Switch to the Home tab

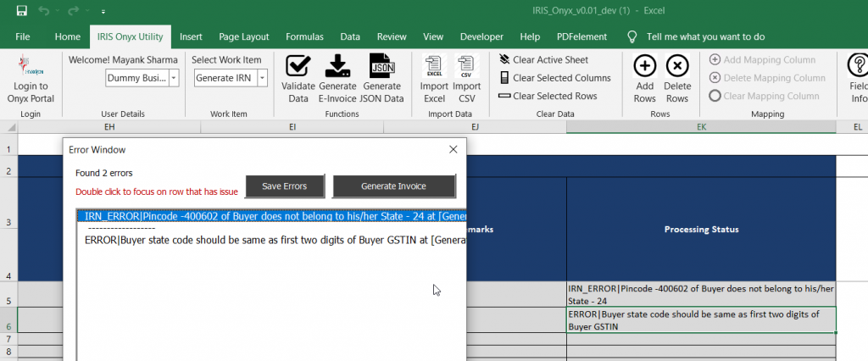coord(68,36)
